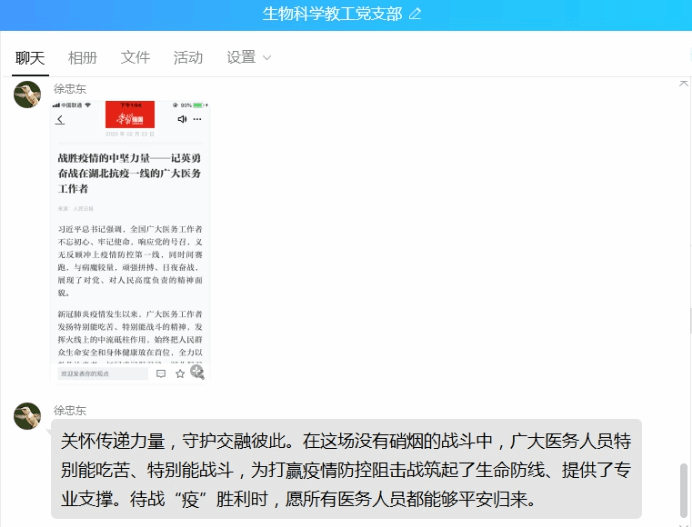
Task: Click the edit pencil icon beside group name
Action: click(x=415, y=14)
